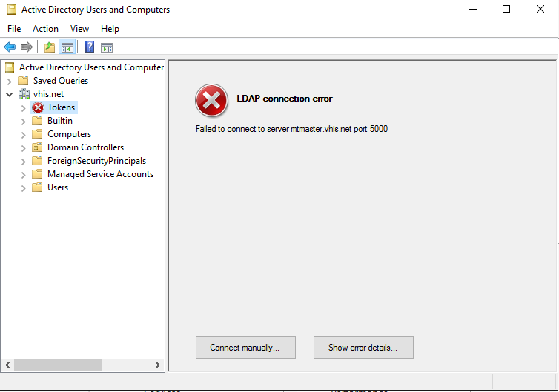Viewport: 559px width, 392px height.
Task: Click the LDAP connection error heading
Action: click(285, 99)
